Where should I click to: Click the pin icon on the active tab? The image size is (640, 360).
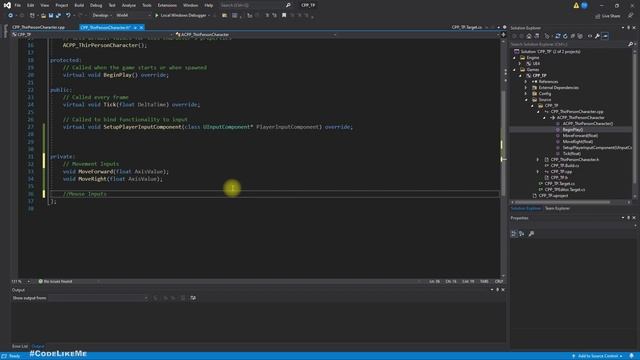point(135,27)
